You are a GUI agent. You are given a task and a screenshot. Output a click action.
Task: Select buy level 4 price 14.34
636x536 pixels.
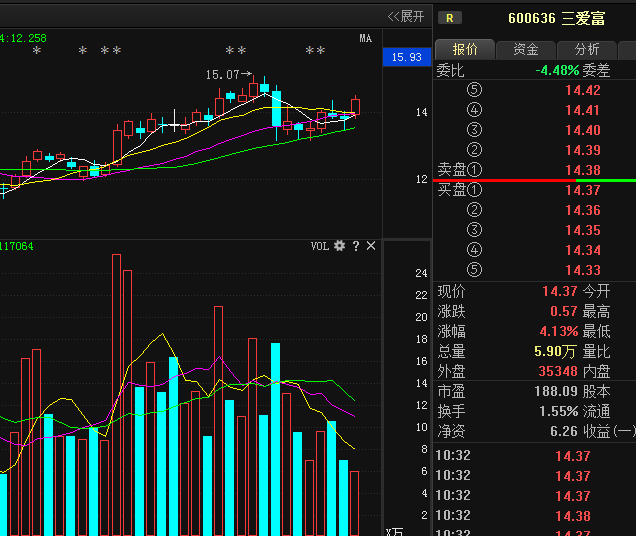tap(583, 250)
